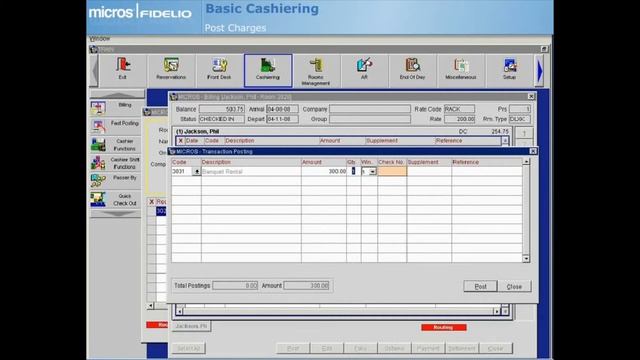
Task: Click the Code field containing 3031
Action: 182,171
